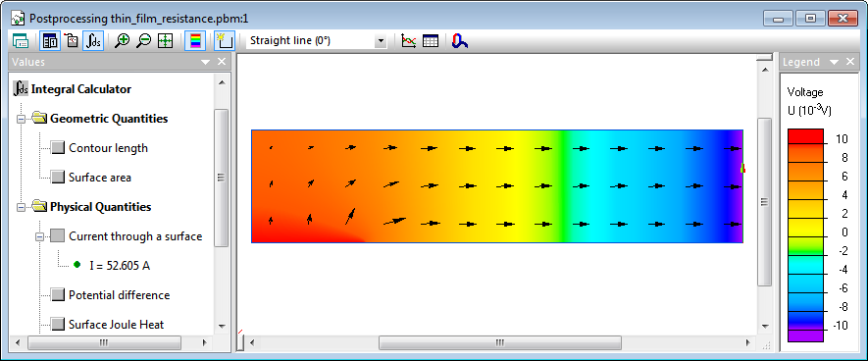Click the Zoom to Fit icon

pyautogui.click(x=166, y=41)
